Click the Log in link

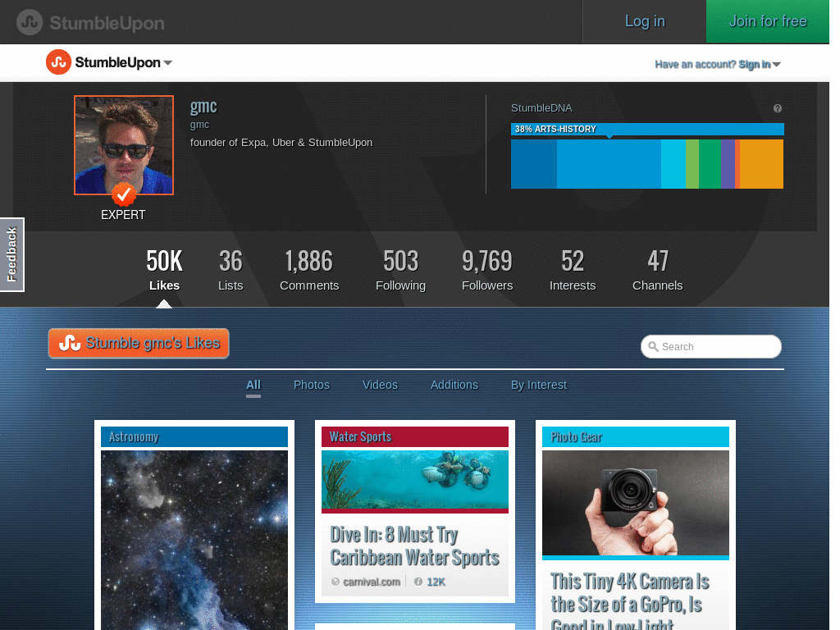(644, 21)
